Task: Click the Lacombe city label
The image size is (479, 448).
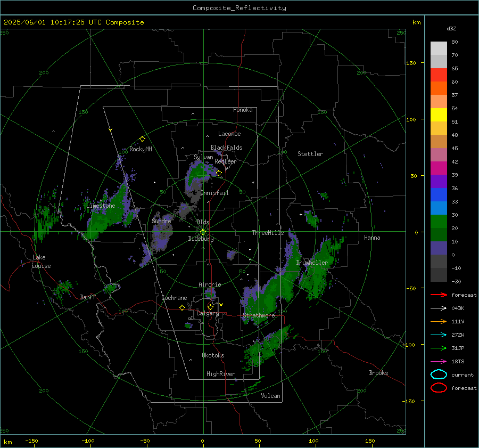Action: (229, 134)
